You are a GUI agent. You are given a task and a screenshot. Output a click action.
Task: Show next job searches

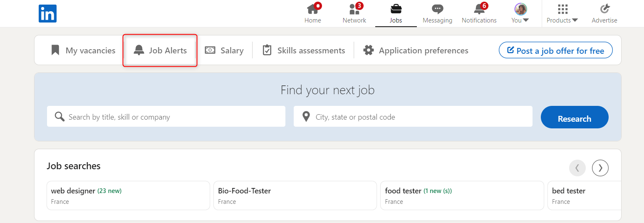pos(600,168)
